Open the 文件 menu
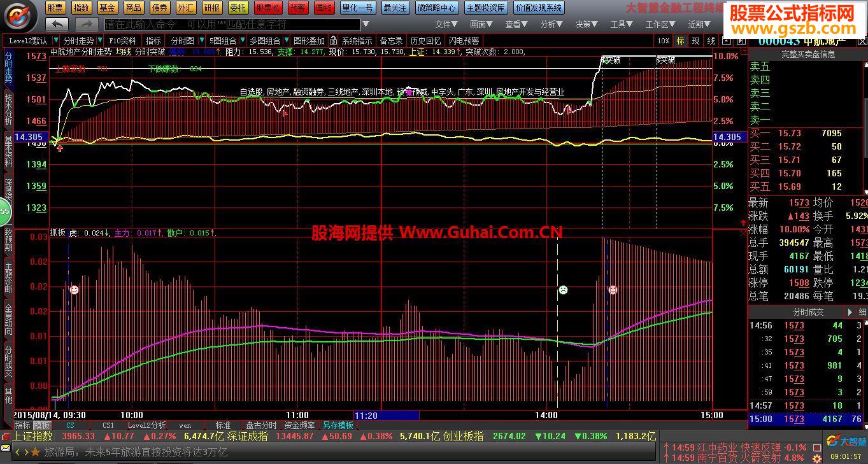This screenshot has height=464, width=868. tap(446, 24)
